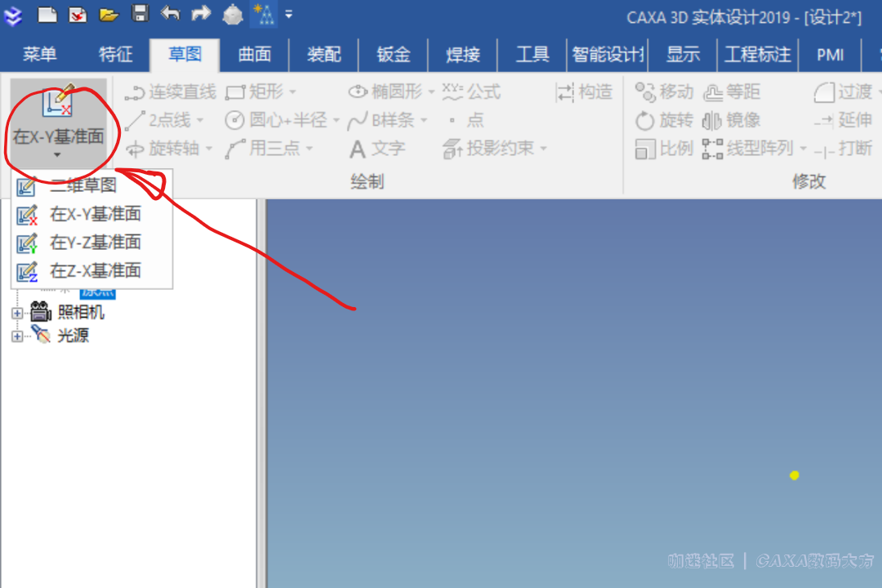Screen dimensions: 882x588
Task: Select the 镜像 mirror tool
Action: coord(732,120)
